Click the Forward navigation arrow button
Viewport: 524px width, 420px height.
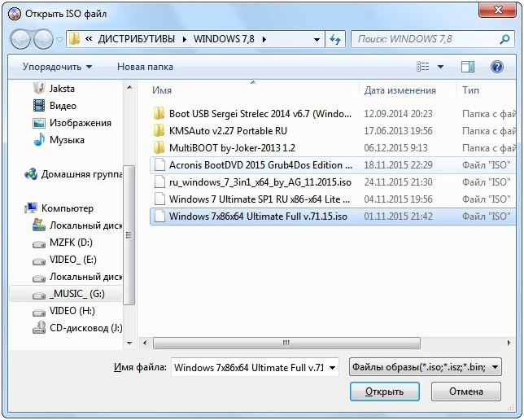tap(43, 39)
